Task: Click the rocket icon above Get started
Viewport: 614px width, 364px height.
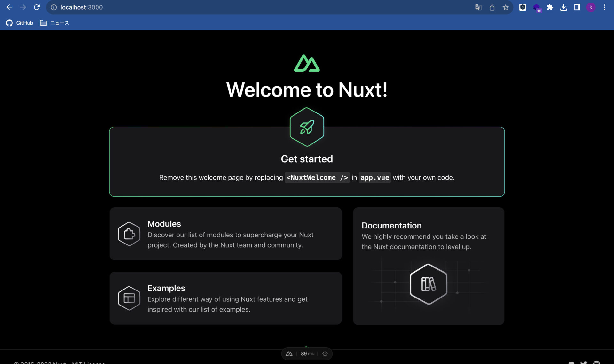Action: pyautogui.click(x=307, y=127)
